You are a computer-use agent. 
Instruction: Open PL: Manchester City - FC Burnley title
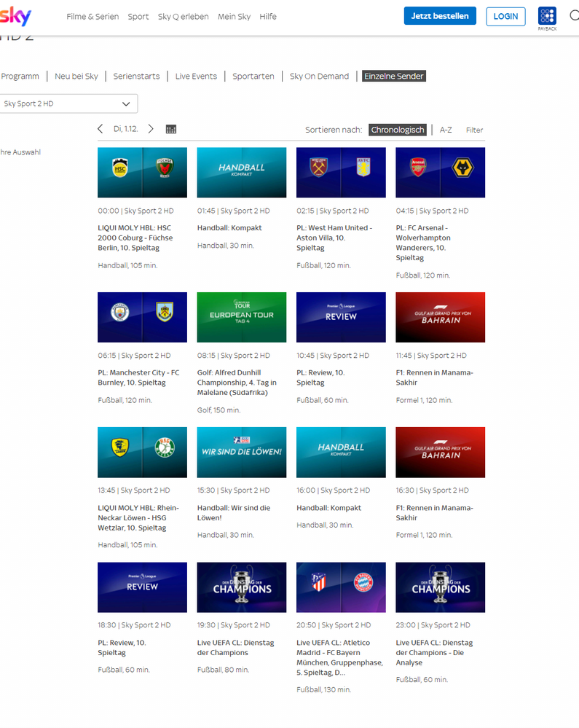[138, 377]
